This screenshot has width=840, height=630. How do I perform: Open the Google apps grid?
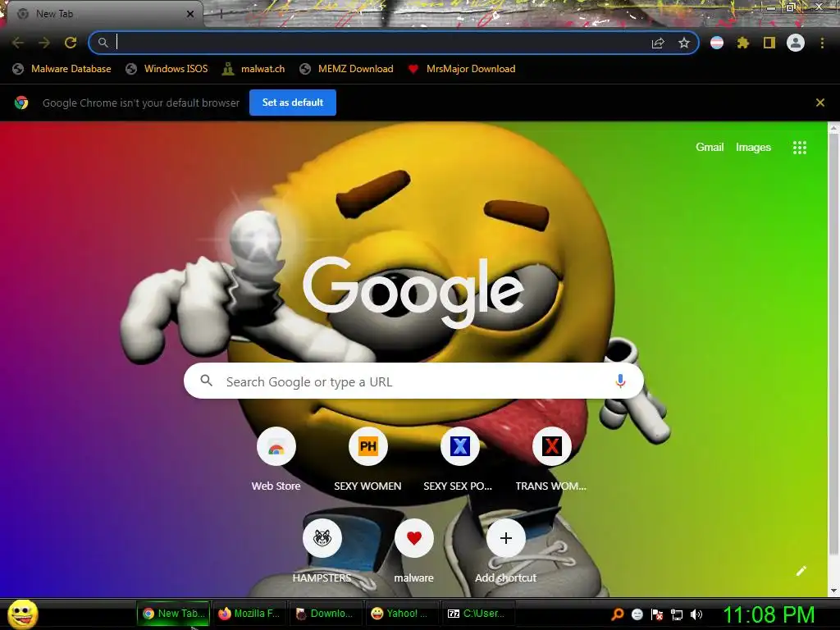click(x=799, y=148)
